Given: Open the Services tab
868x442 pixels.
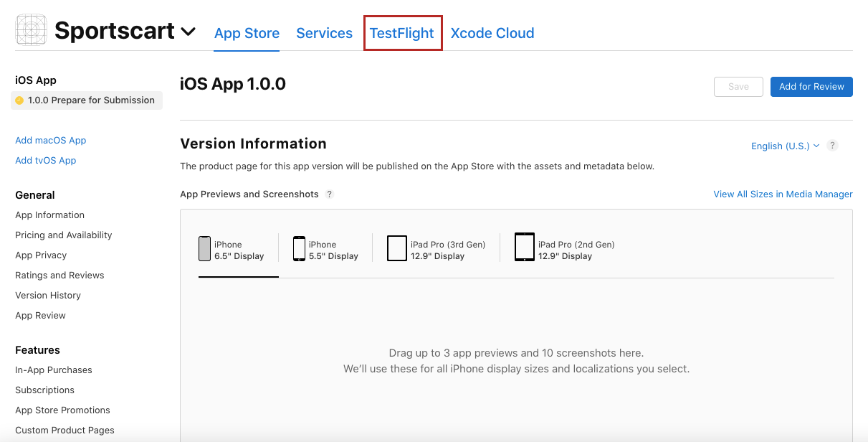Looking at the screenshot, I should pyautogui.click(x=324, y=33).
